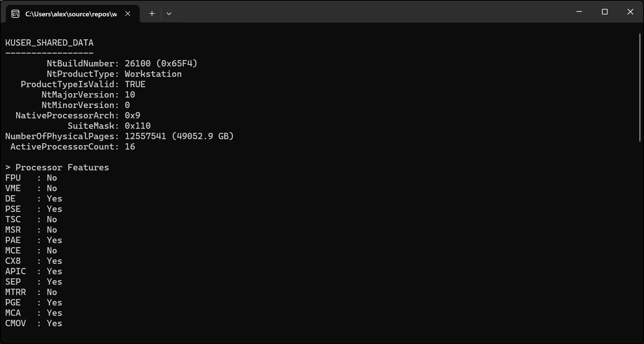Click the DE feature row
644x344 pixels.
pyautogui.click(x=34, y=199)
